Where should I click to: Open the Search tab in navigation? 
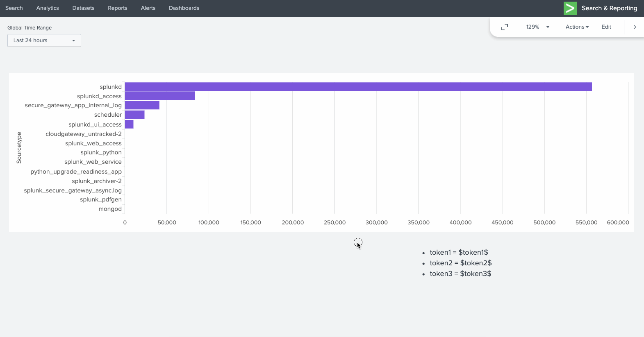(14, 8)
